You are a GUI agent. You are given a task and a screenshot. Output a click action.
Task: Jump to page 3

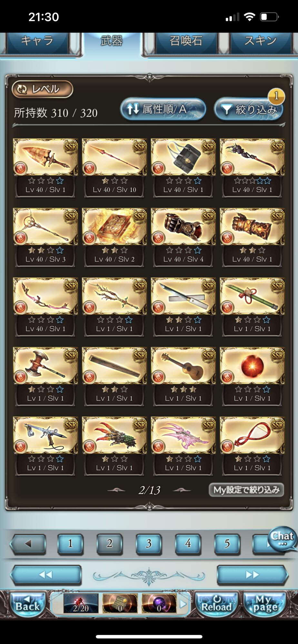[x=149, y=544]
